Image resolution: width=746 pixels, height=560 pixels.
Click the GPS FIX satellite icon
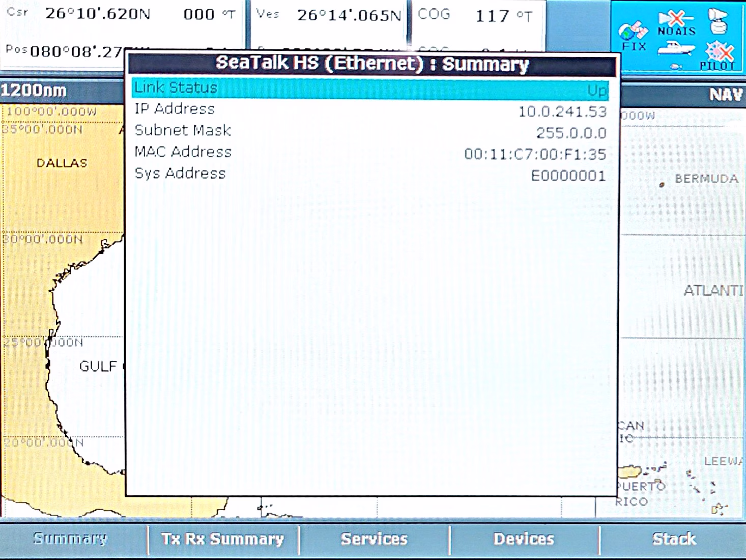(634, 37)
